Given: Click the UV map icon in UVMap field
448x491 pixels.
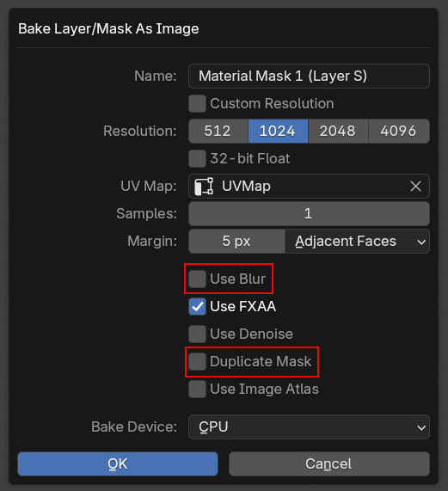Looking at the screenshot, I should 204,187.
